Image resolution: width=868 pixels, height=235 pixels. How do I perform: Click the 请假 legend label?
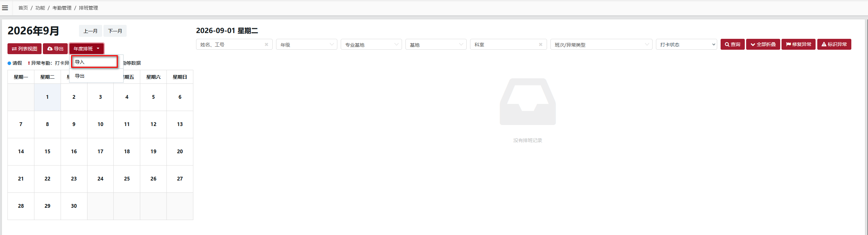tap(17, 63)
